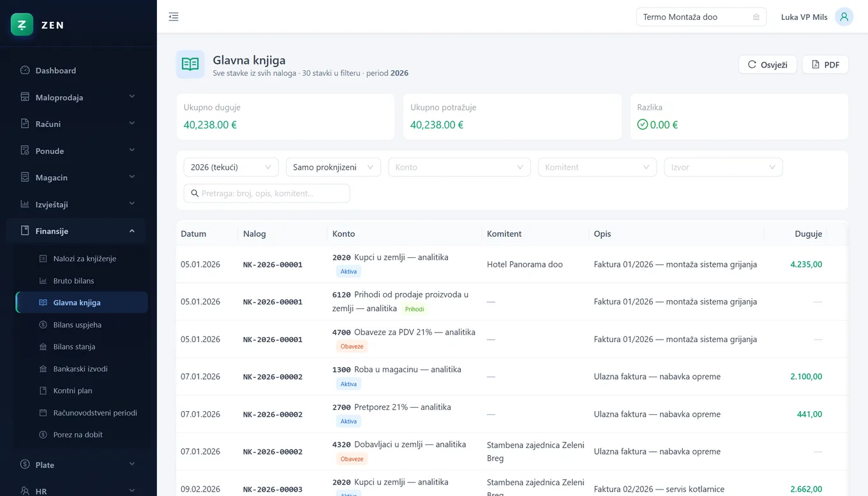Click Luka VP Mils user name

click(x=804, y=17)
